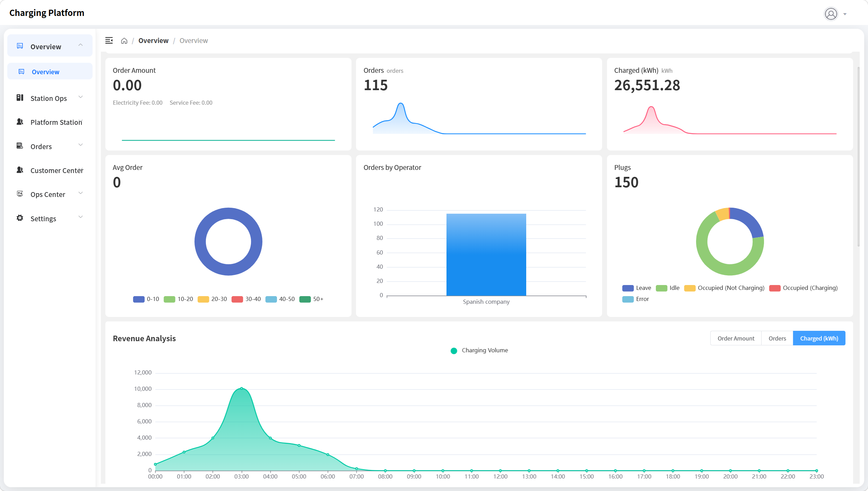The width and height of the screenshot is (868, 491).
Task: Click the Spanish company bar in chart
Action: (486, 255)
